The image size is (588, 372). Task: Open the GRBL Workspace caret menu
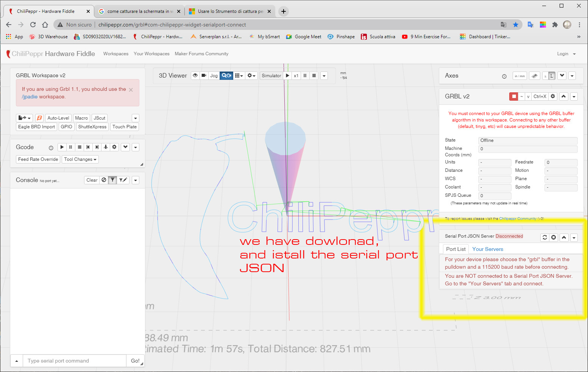click(136, 118)
